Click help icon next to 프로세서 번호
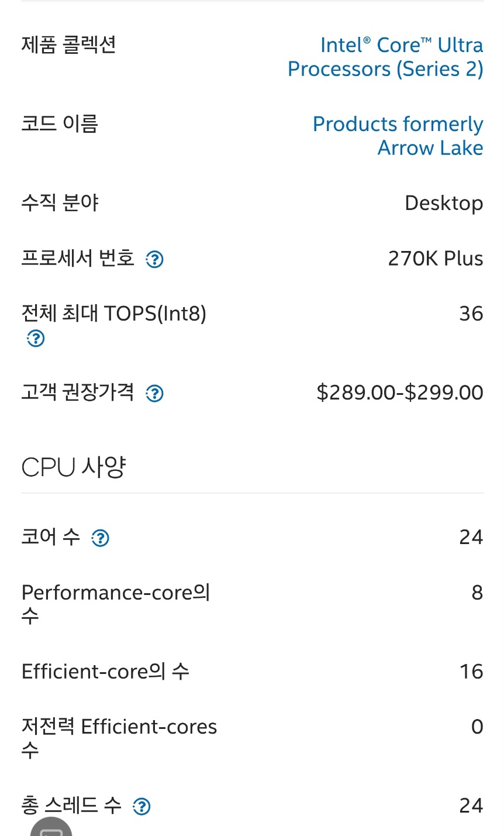Viewport: 504px width, 836px height. click(154, 259)
